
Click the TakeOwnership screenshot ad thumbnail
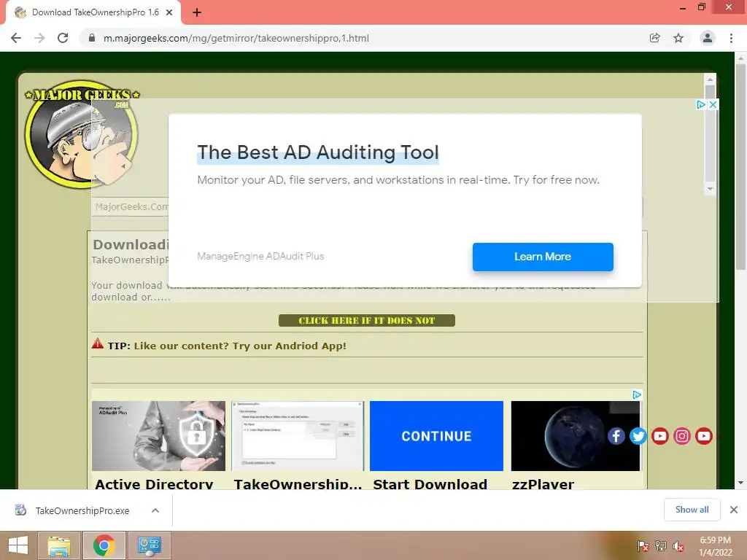tap(298, 436)
